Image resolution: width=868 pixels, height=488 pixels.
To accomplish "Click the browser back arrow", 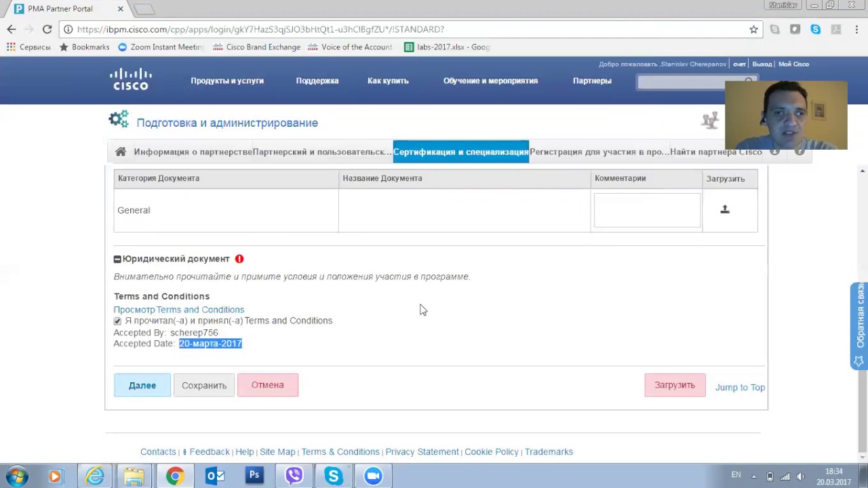I will pos(12,29).
